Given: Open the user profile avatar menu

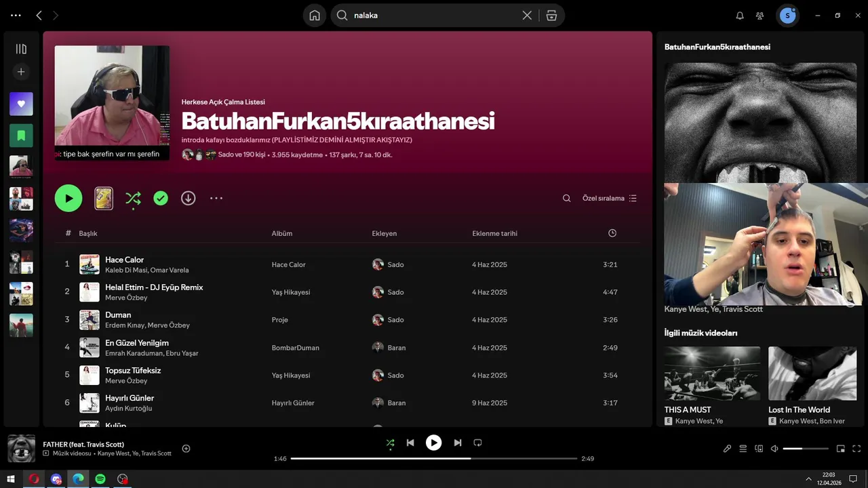Looking at the screenshot, I should click(x=787, y=16).
